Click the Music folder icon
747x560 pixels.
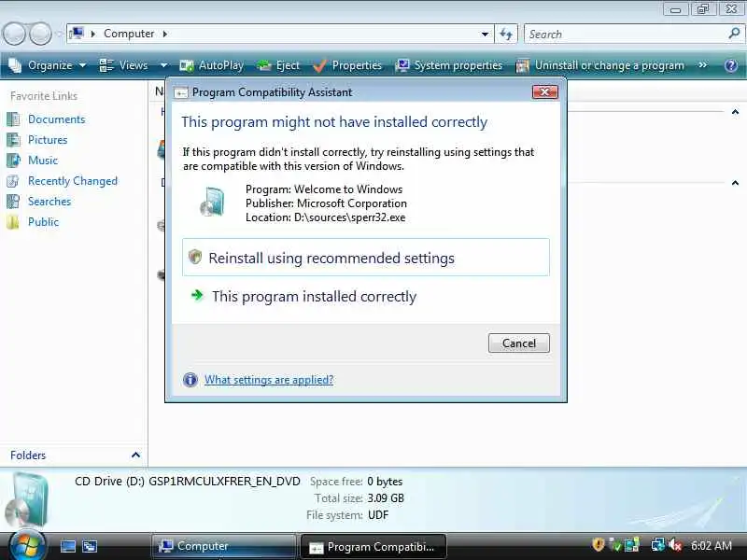tap(13, 160)
